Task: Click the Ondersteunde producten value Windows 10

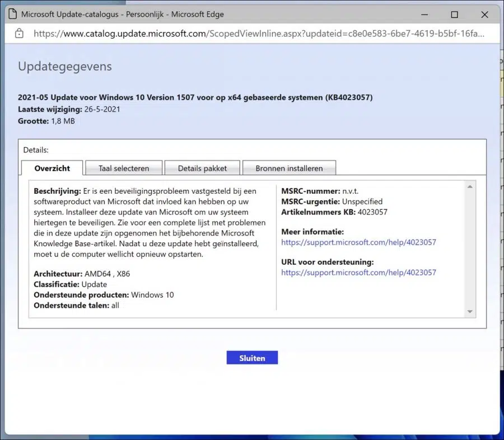Action: [152, 294]
